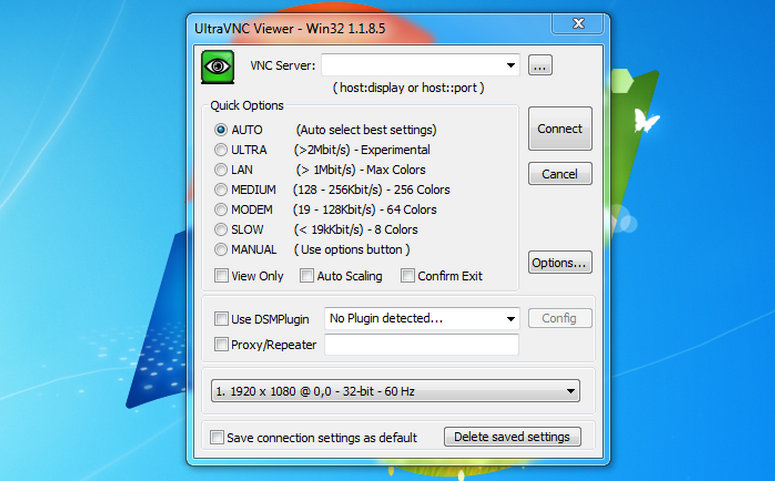Tick the Use DSMPlugin checkbox

[x=221, y=318]
